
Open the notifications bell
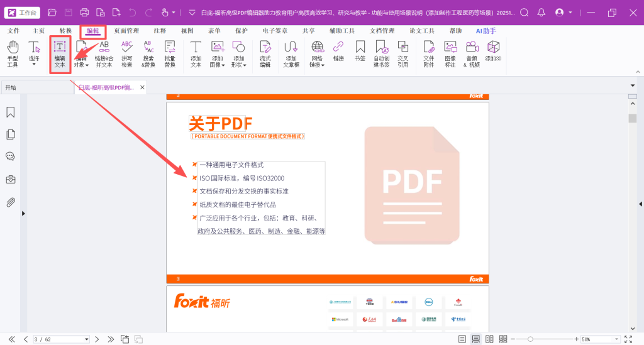tap(541, 13)
